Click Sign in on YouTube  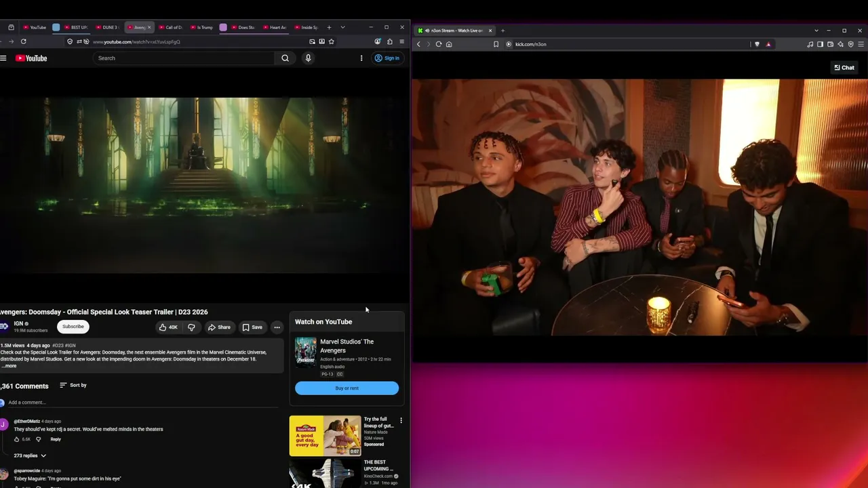387,58
